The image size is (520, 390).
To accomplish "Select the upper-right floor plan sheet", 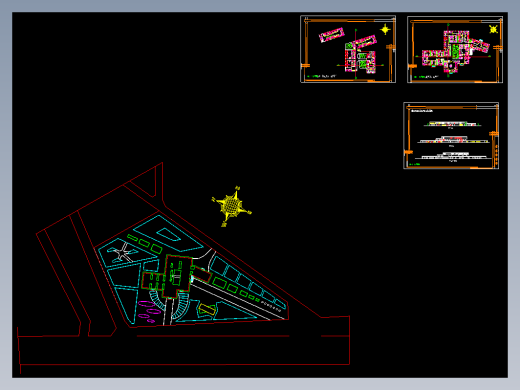I will 455,49.
